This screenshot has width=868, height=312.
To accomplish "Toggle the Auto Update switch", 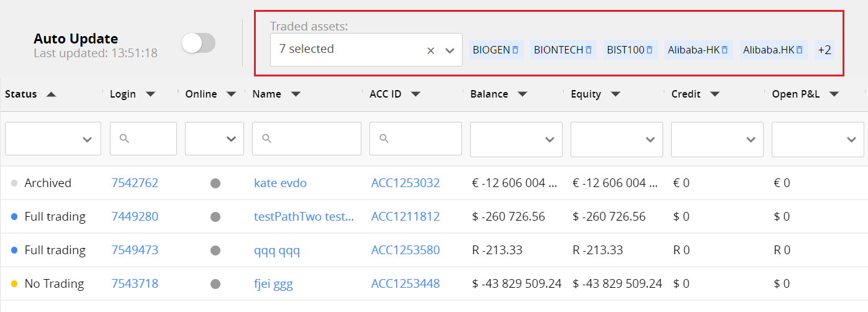I will (x=199, y=43).
